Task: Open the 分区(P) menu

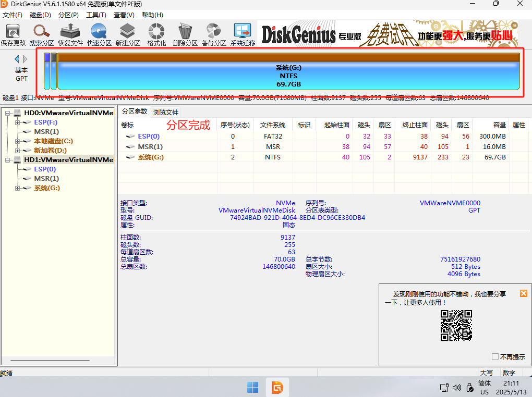Action: click(68, 15)
